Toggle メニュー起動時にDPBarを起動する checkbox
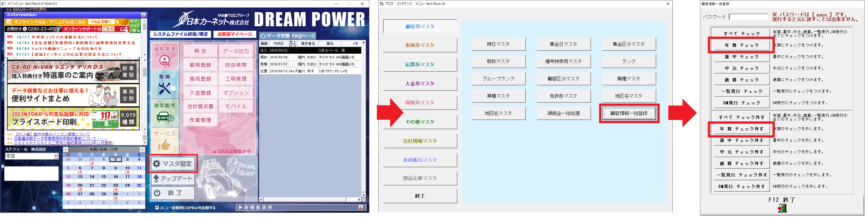This screenshot has height=218, width=868. pyautogui.click(x=157, y=208)
